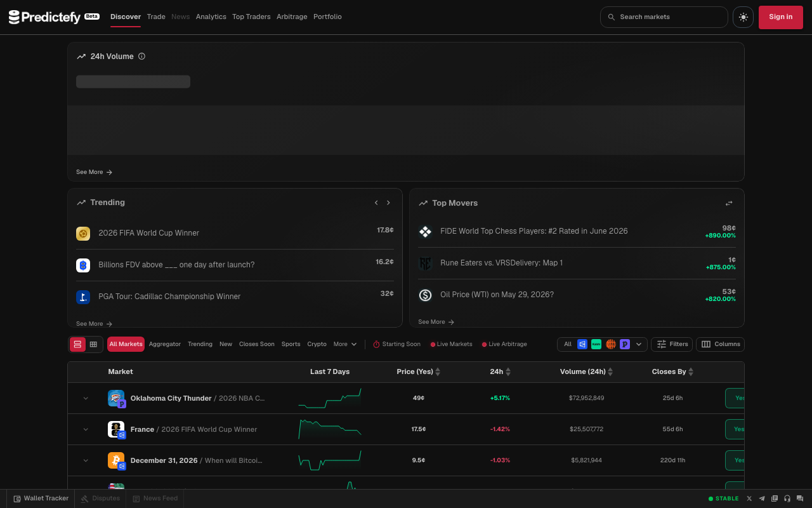Switch to grid view layout icon
The image size is (812, 508).
tap(93, 344)
